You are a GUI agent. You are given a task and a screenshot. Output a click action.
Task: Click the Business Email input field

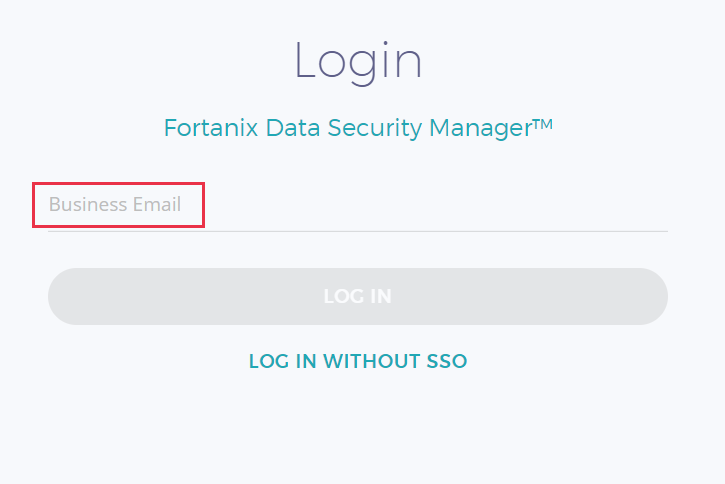[357, 206]
